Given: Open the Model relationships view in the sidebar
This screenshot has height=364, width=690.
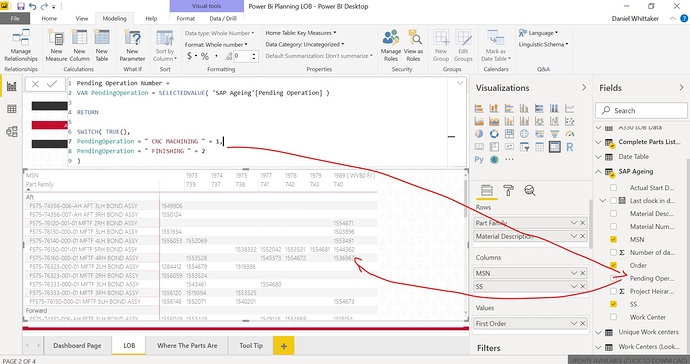Looking at the screenshot, I should (x=12, y=131).
